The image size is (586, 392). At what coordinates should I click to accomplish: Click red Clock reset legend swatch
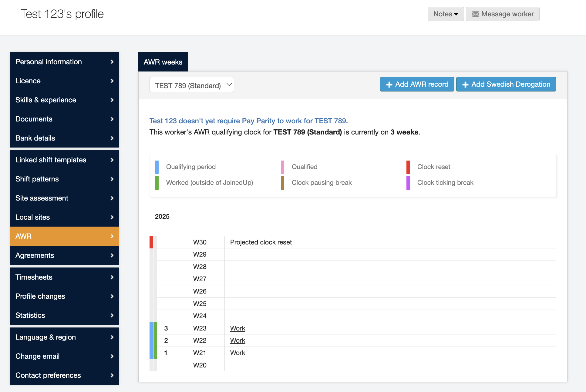click(408, 167)
